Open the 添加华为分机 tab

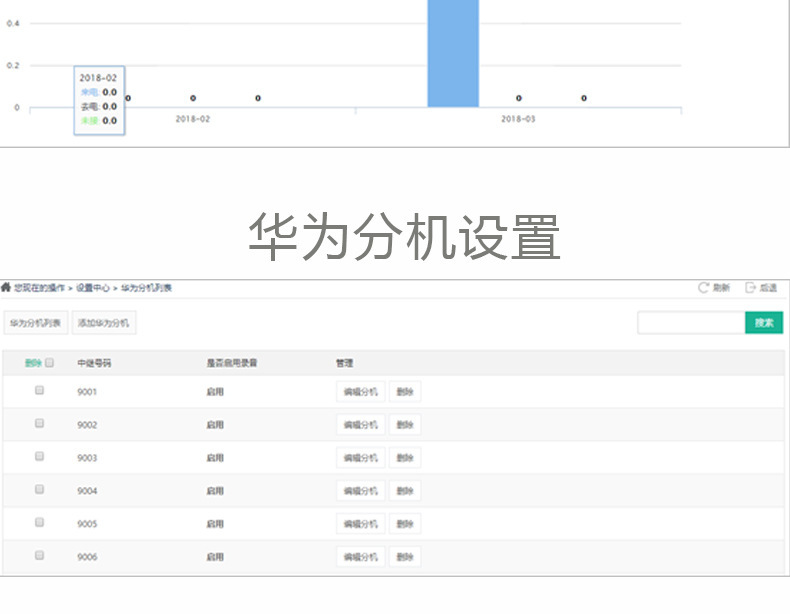coord(104,323)
